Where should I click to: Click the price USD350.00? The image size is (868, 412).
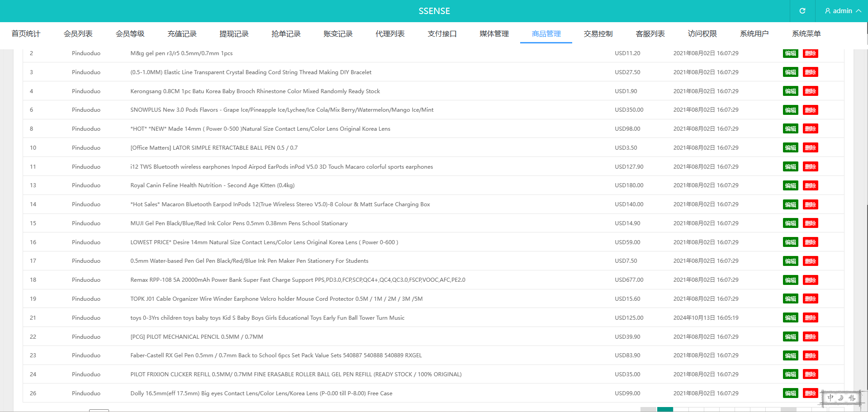[629, 110]
